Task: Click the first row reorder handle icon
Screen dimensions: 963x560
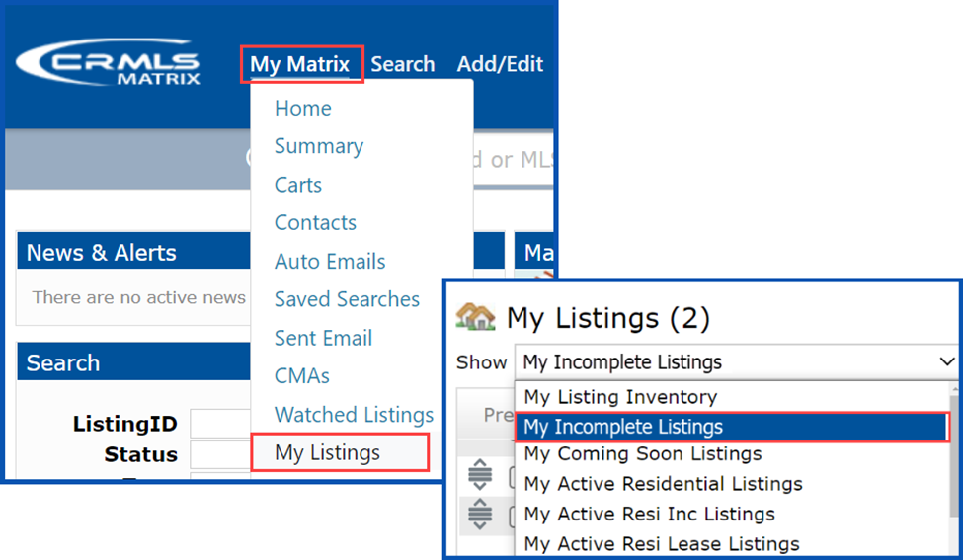Action: pos(479,475)
